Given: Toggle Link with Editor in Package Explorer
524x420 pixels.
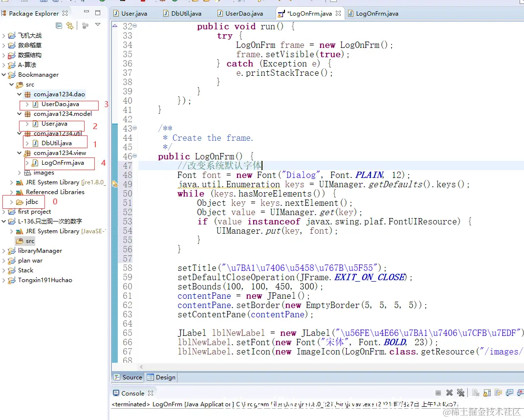Looking at the screenshot, I should [70, 25].
